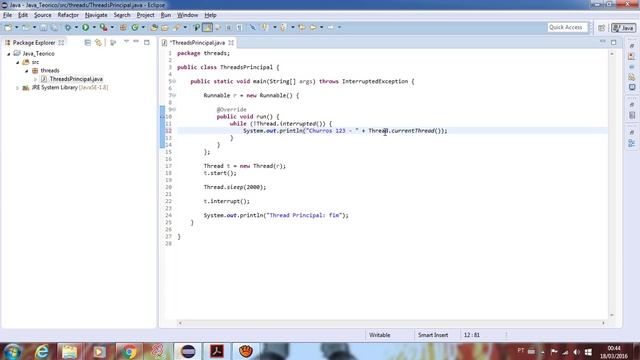
Task: Click the editor horizontal scrollbar right arrow
Action: coord(603,323)
